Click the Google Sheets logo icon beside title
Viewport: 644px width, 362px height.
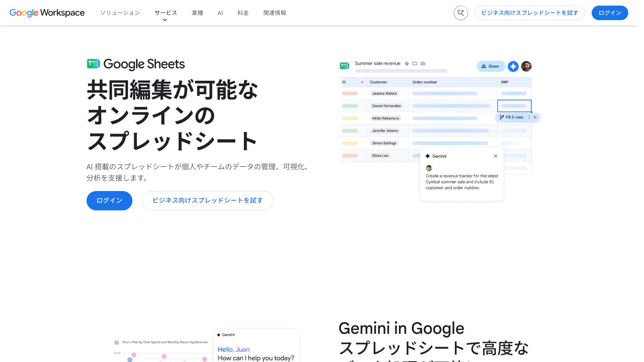[93, 64]
